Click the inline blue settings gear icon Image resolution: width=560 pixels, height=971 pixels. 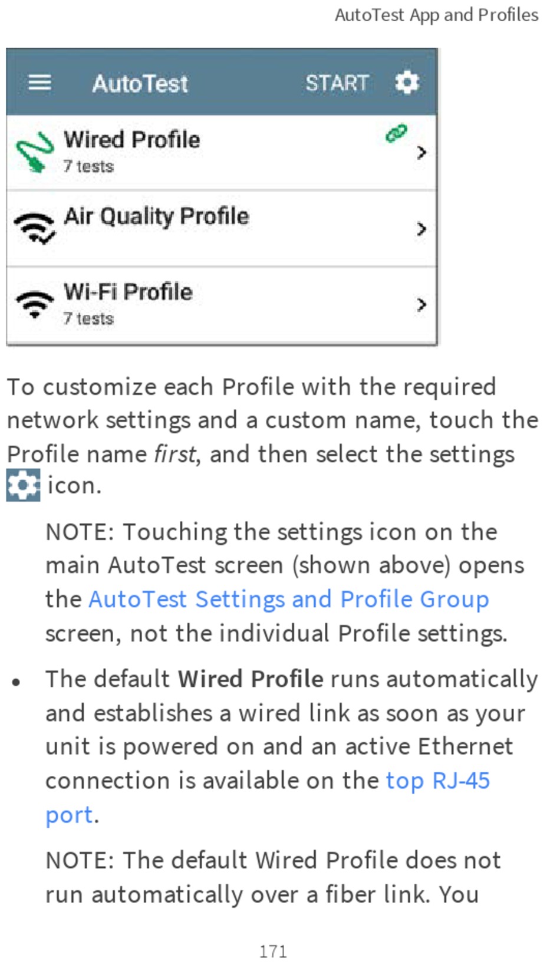(x=24, y=485)
